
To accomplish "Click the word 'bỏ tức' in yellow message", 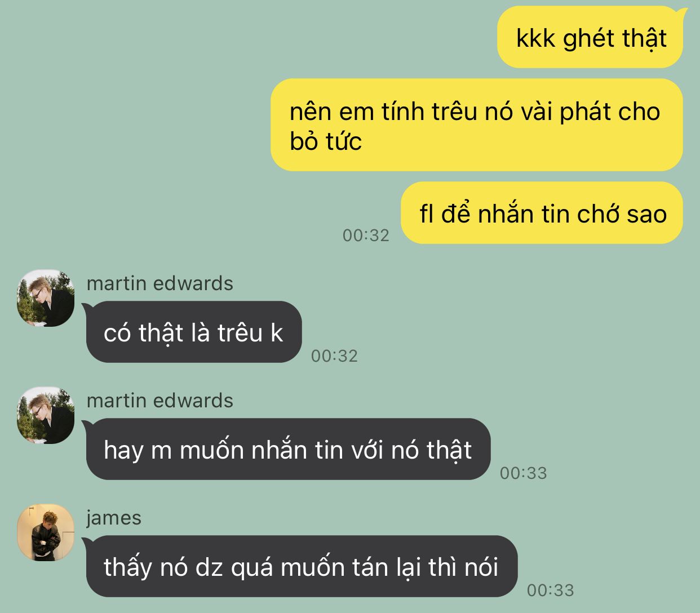I will [x=325, y=141].
